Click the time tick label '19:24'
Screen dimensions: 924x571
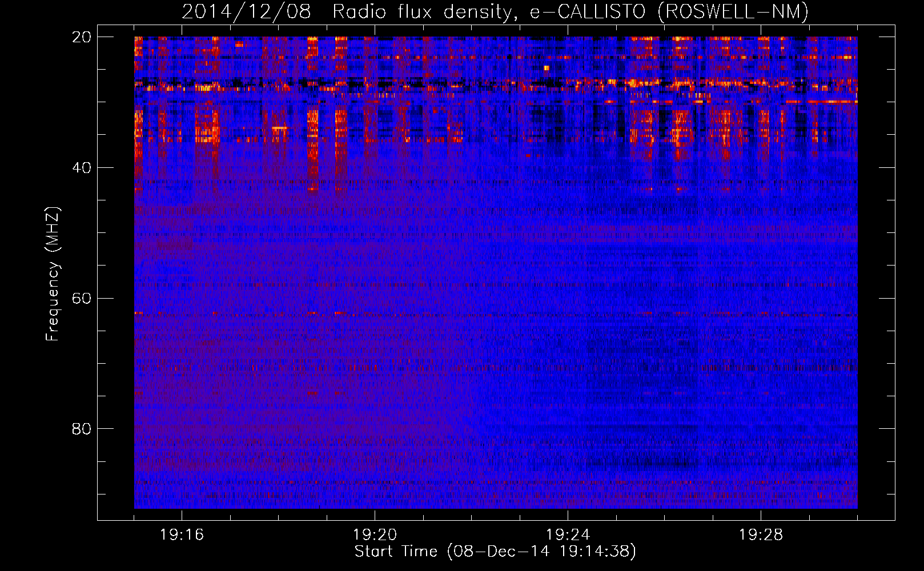tap(568, 534)
